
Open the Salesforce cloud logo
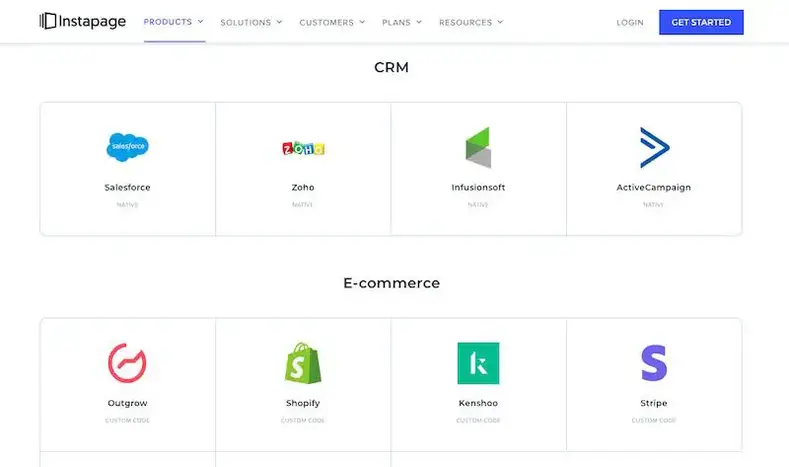pos(127,147)
